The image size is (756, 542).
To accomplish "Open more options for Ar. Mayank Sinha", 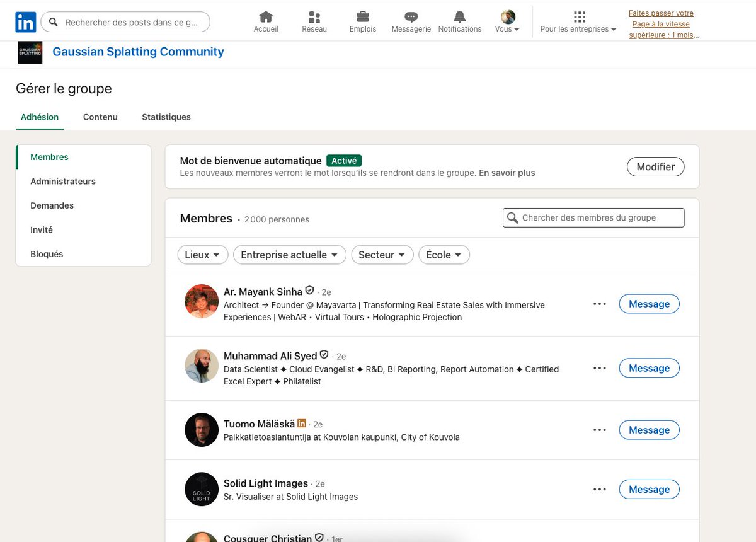I will (x=600, y=304).
